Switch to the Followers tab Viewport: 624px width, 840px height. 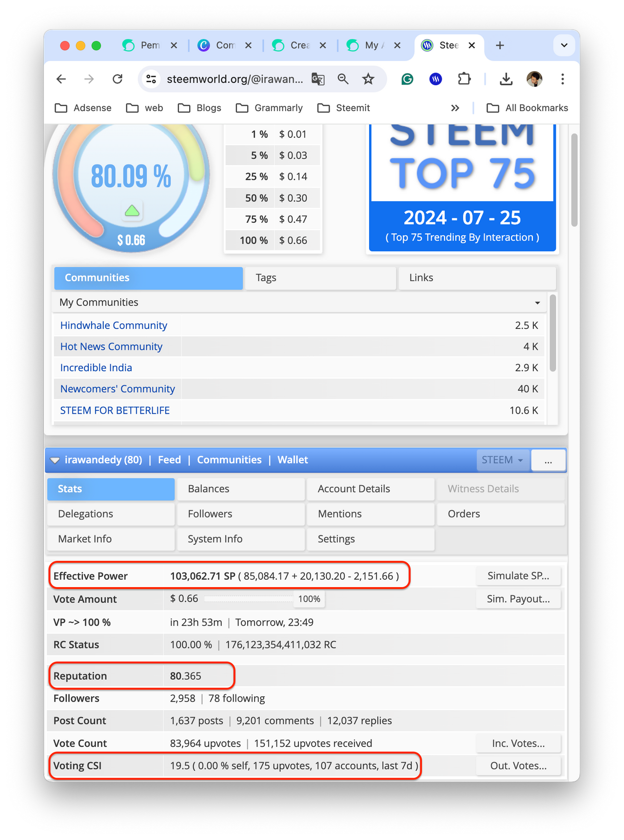(x=241, y=514)
